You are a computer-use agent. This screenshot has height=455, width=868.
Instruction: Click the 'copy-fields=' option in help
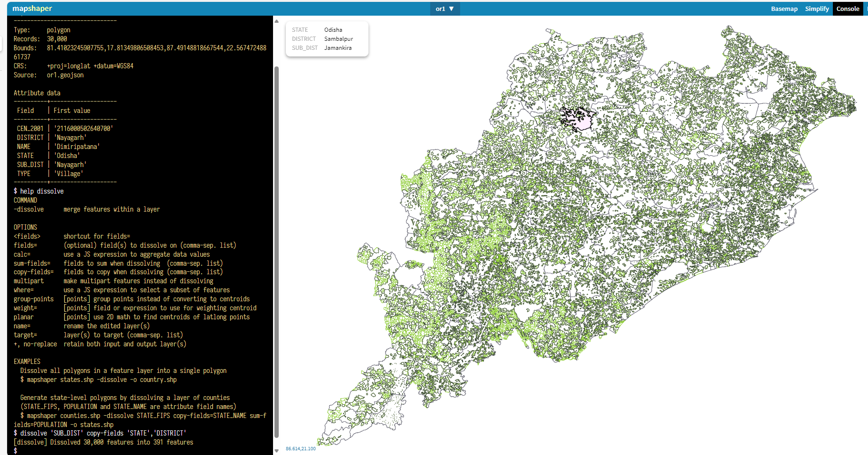[x=33, y=272]
